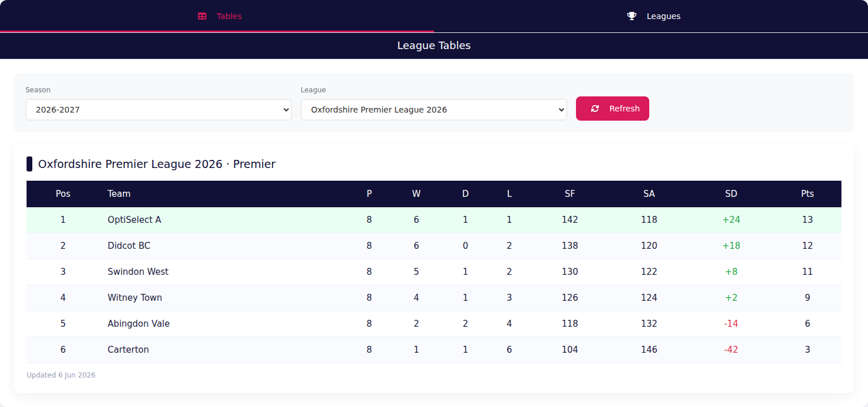868x407 pixels.
Task: Click the League Tables page title
Action: (x=434, y=46)
